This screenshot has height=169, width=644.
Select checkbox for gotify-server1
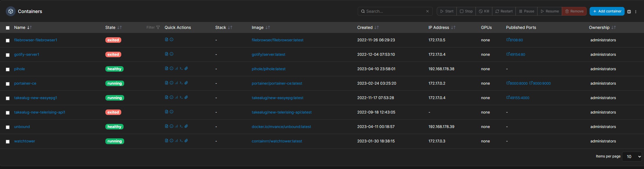coord(8,55)
